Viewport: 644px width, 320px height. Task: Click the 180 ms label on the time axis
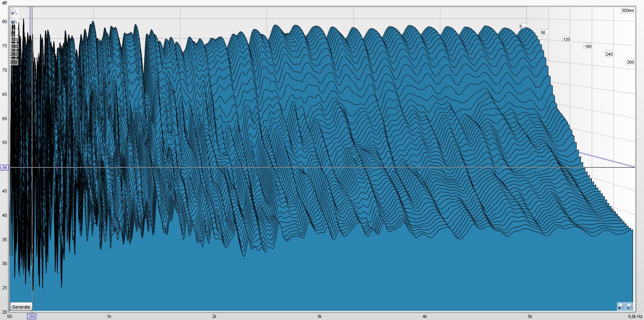pyautogui.click(x=588, y=46)
